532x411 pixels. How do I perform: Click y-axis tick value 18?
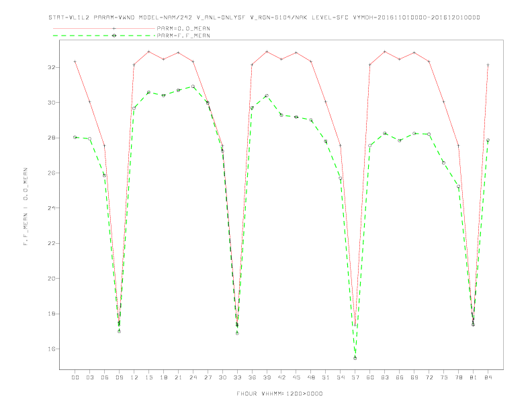click(52, 314)
